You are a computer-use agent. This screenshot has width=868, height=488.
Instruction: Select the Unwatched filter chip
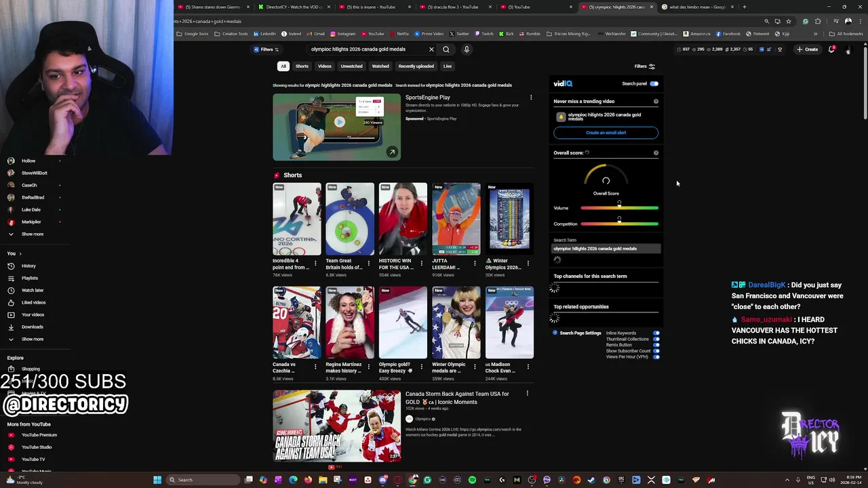pyautogui.click(x=351, y=66)
